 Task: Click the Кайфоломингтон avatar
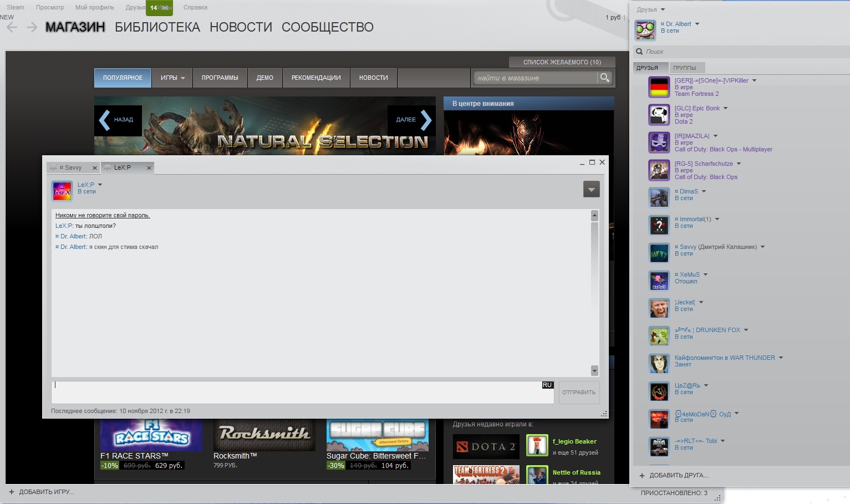[x=659, y=364]
